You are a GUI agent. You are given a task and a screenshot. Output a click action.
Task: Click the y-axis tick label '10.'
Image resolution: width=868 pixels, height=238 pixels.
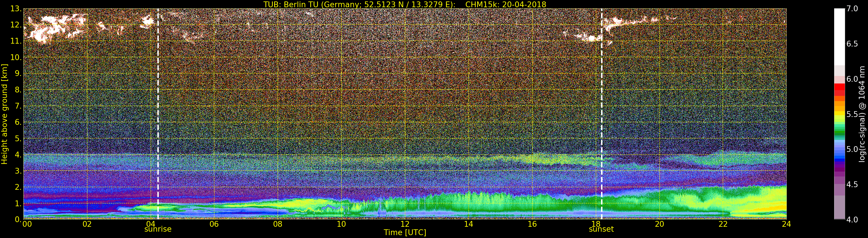coord(16,57)
